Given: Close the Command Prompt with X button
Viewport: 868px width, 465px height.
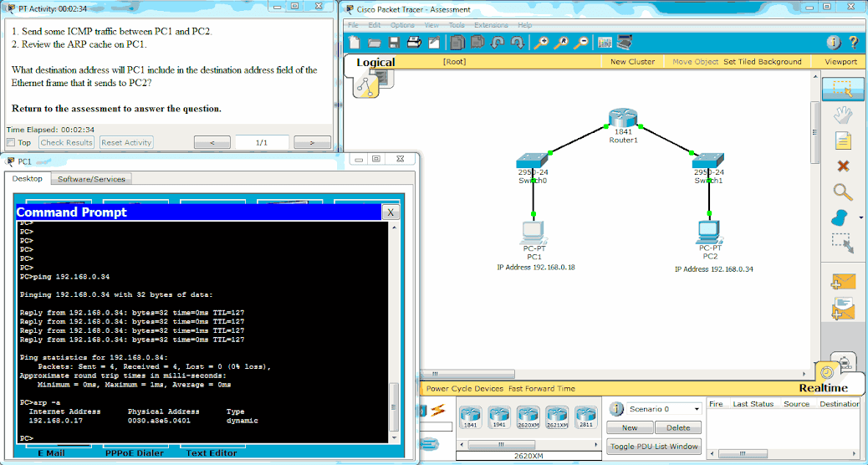Looking at the screenshot, I should pyautogui.click(x=391, y=212).
